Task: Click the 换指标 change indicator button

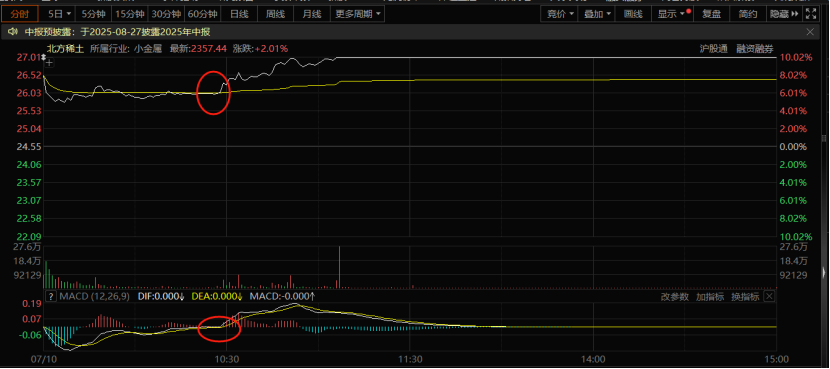Action: (745, 296)
